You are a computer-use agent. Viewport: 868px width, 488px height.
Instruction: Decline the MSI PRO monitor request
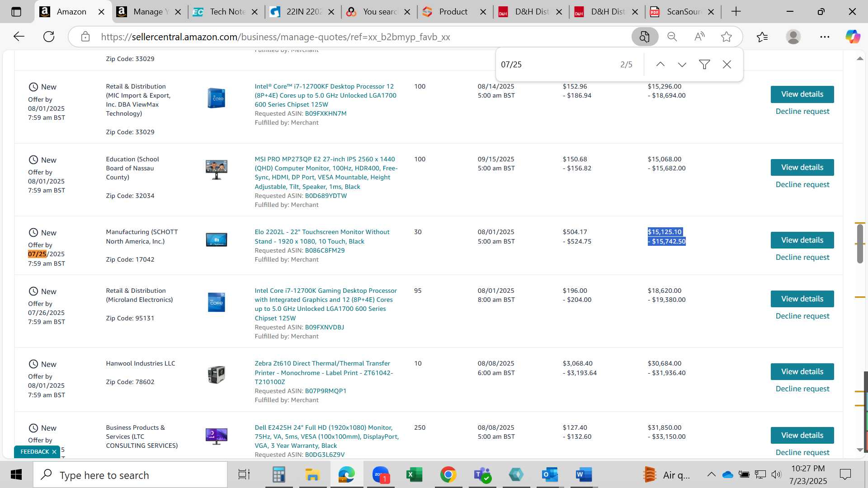(802, 185)
